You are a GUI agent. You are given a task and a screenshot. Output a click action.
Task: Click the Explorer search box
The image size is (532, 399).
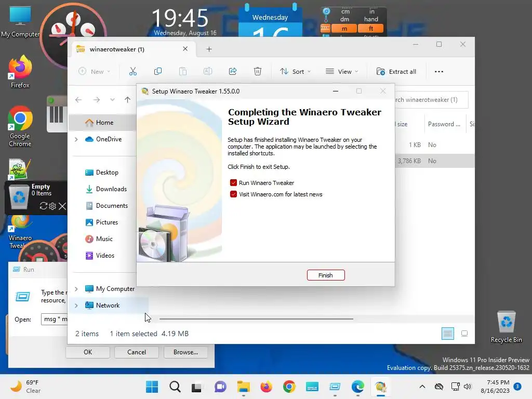coord(431,100)
